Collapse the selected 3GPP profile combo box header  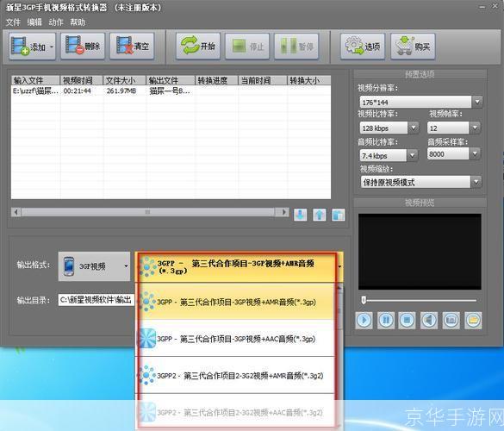pos(240,267)
